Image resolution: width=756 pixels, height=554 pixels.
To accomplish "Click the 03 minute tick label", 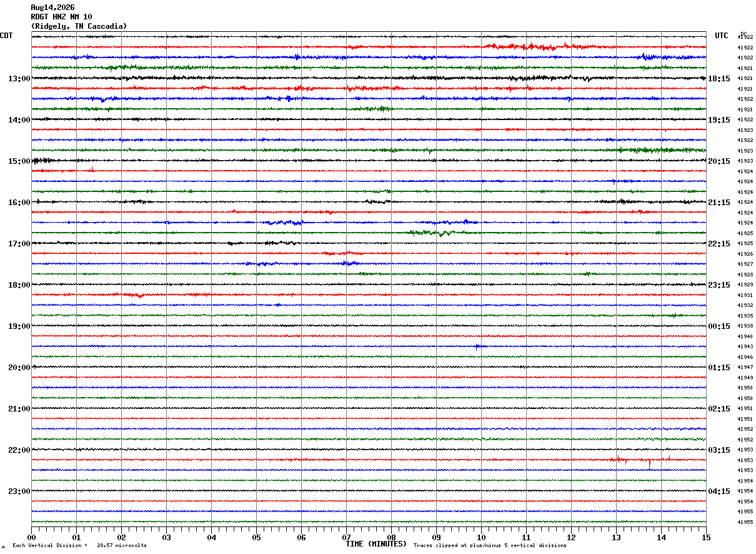I will (166, 537).
